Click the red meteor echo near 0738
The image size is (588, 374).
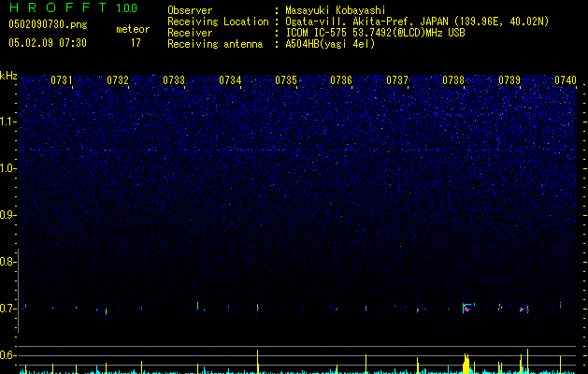(467, 307)
